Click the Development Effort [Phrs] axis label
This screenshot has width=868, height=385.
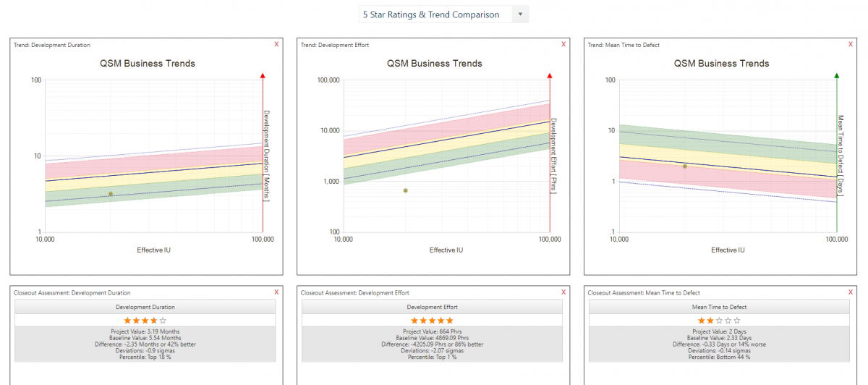(554, 156)
